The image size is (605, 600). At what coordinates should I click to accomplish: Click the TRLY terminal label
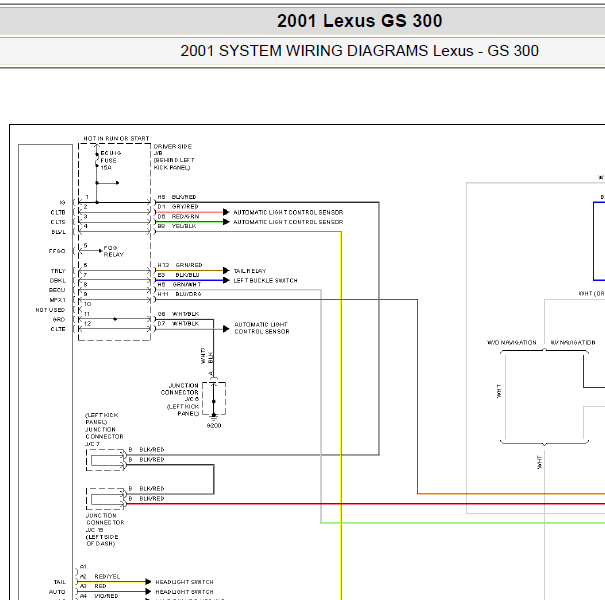[58, 271]
